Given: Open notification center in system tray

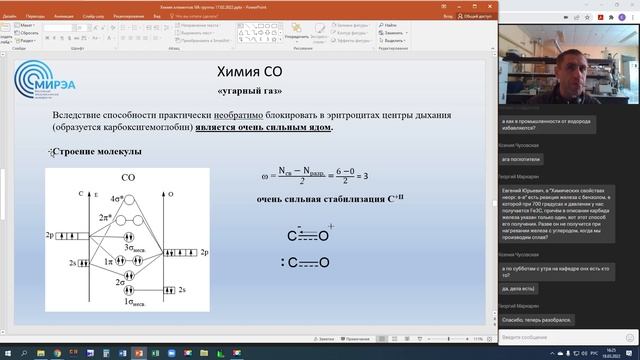Looking at the screenshot, I should click(x=629, y=353).
